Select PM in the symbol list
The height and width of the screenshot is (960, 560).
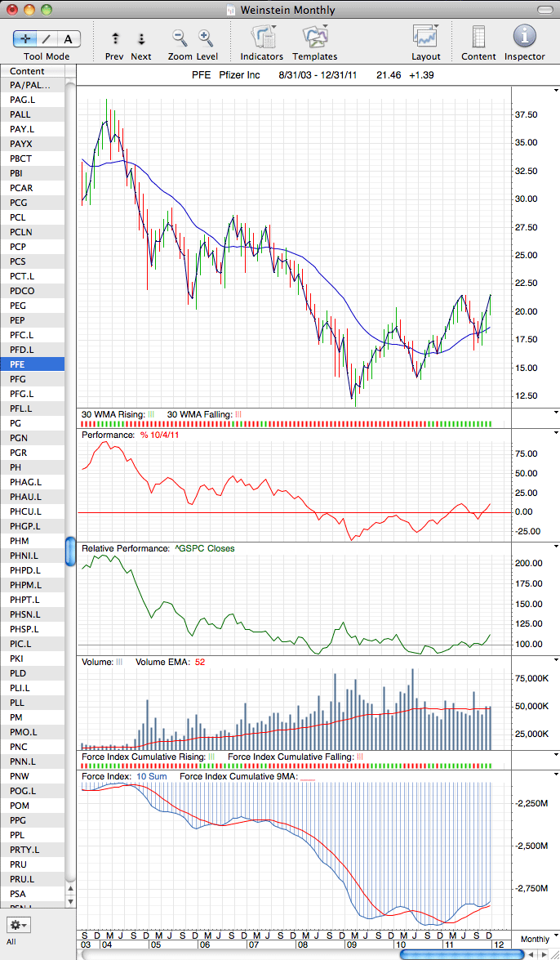33,717
